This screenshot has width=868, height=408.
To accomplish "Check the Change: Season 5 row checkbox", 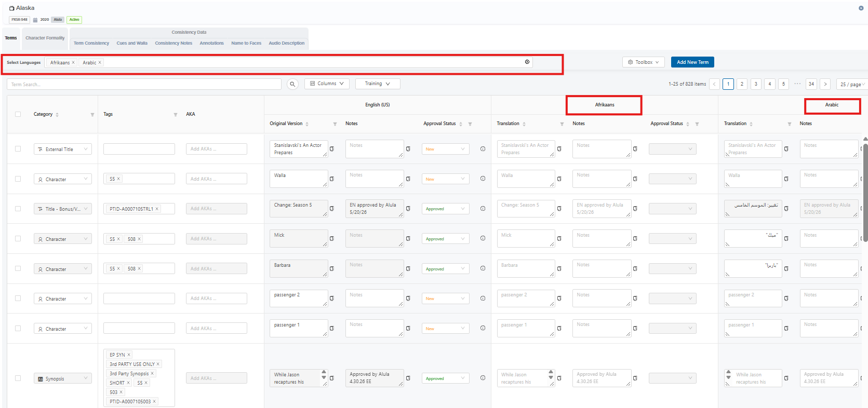I will click(x=18, y=209).
